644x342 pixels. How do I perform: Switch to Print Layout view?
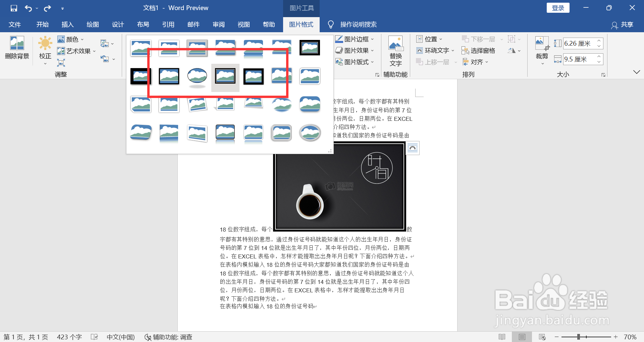click(x=522, y=337)
